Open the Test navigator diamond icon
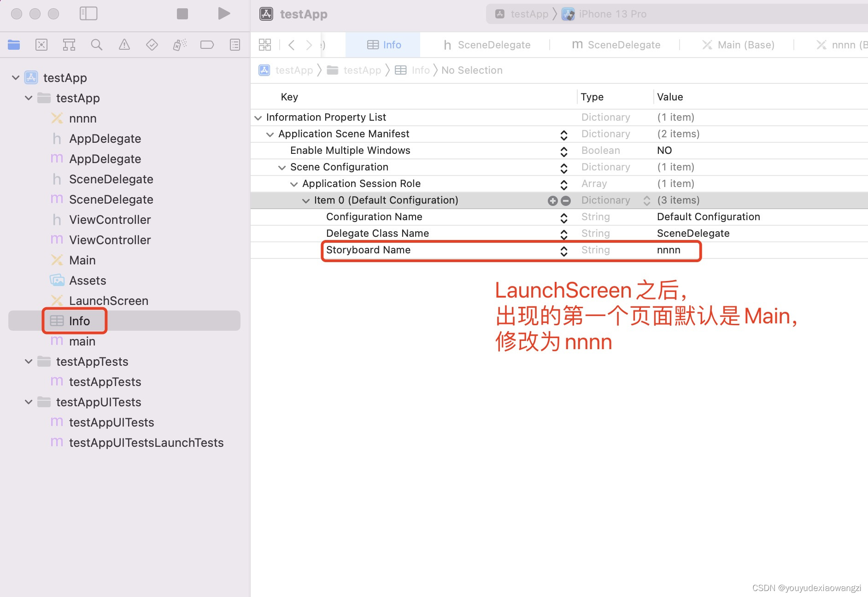 pyautogui.click(x=152, y=45)
